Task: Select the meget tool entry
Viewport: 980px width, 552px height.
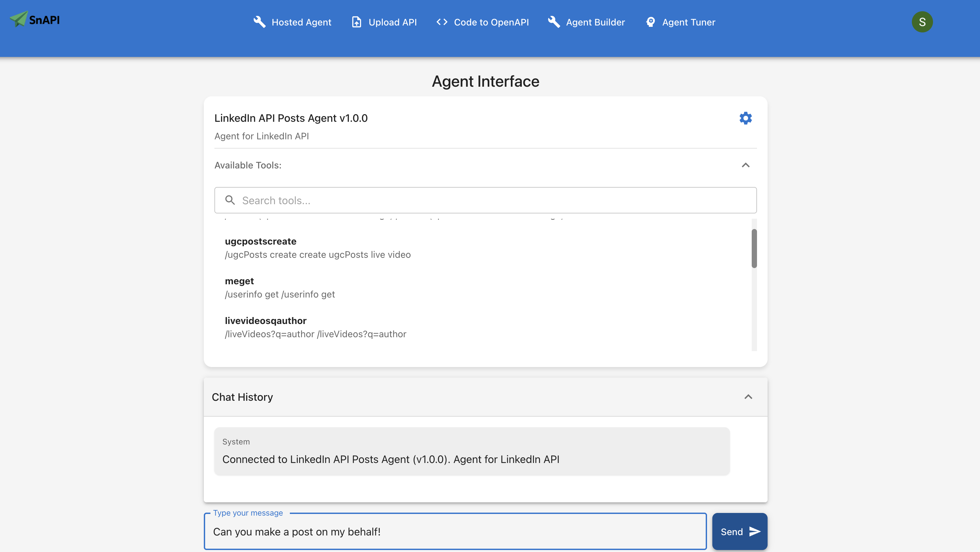Action: (x=239, y=281)
